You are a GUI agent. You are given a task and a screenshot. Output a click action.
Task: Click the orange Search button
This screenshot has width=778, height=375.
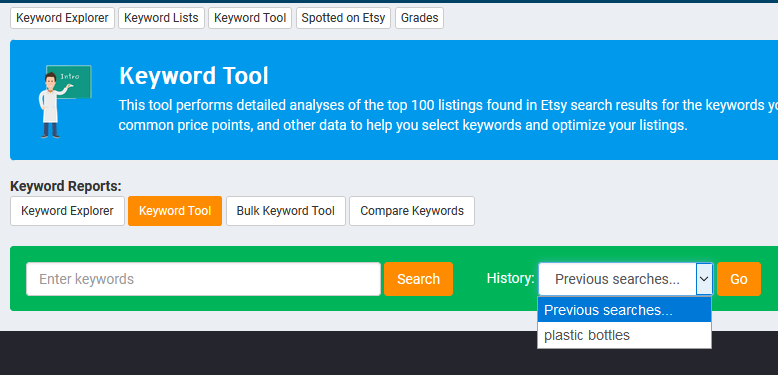[x=418, y=279]
